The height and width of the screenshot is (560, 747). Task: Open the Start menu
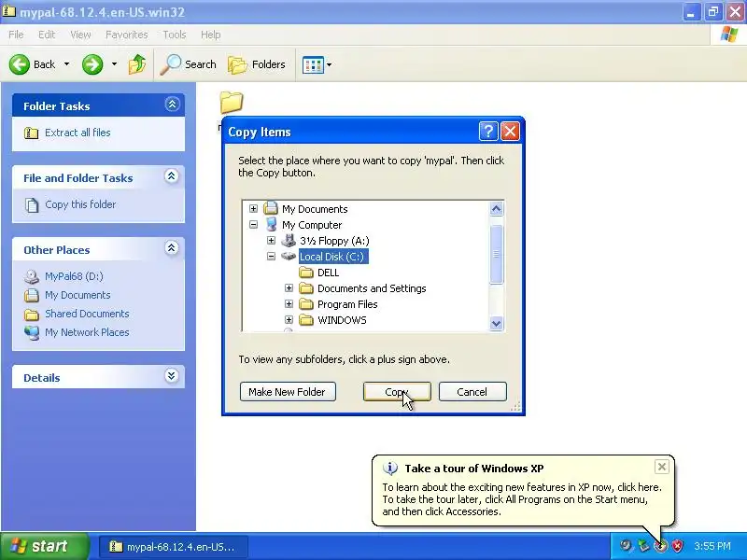pos(44,546)
